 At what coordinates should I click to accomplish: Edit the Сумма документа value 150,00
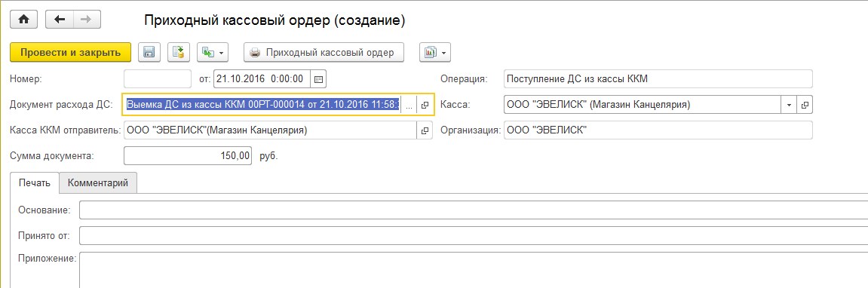[x=189, y=155]
